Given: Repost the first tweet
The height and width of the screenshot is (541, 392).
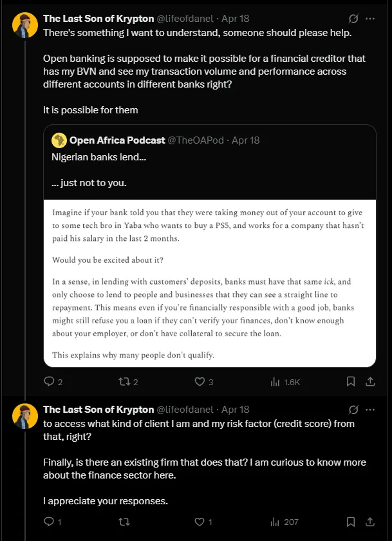Looking at the screenshot, I should [125, 381].
